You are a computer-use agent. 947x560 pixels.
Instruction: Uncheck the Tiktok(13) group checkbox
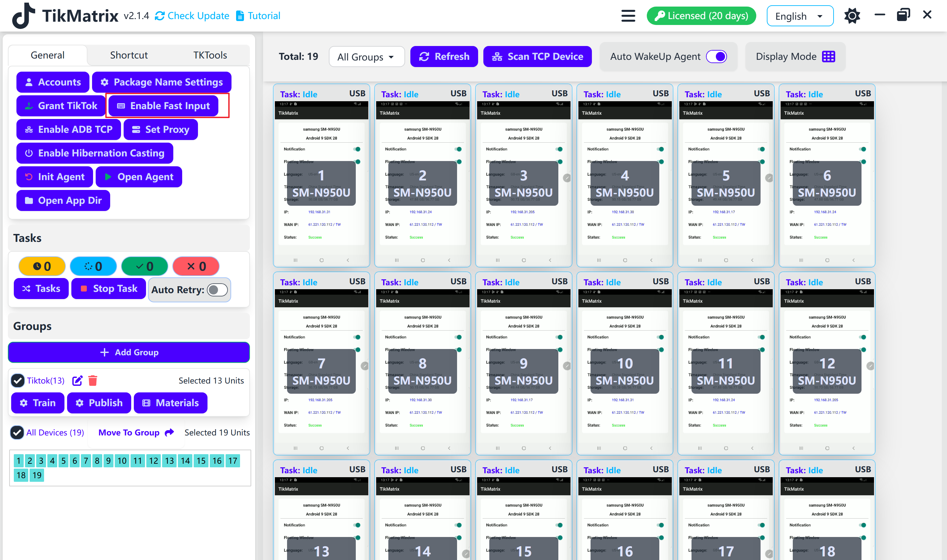coord(17,381)
